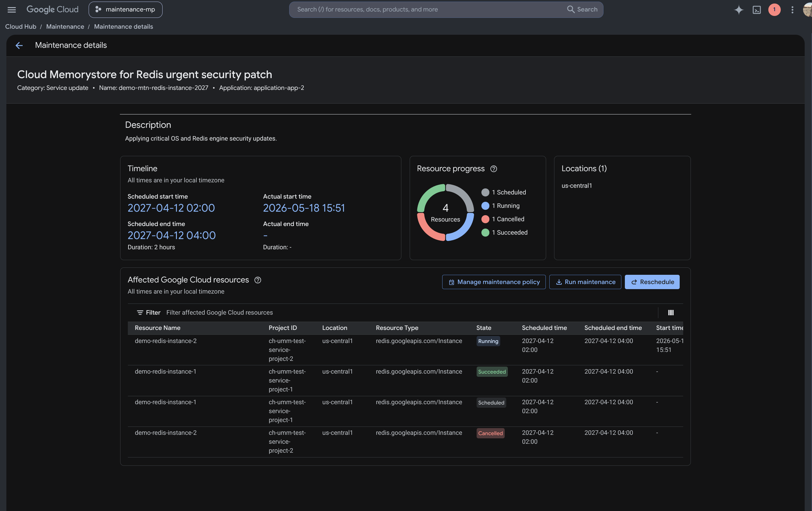Select demo-redis-instance-2 in the Running row
This screenshot has height=511, width=812.
point(165,341)
